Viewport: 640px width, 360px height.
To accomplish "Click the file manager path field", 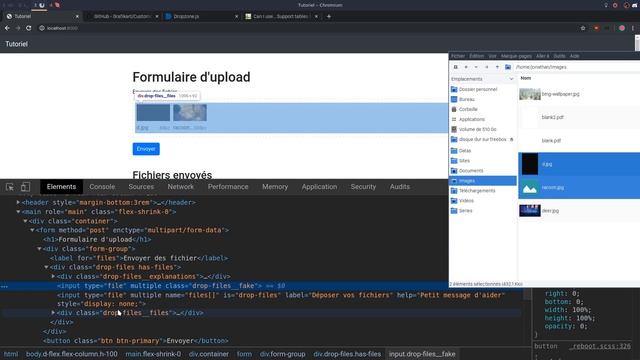I will click(576, 67).
